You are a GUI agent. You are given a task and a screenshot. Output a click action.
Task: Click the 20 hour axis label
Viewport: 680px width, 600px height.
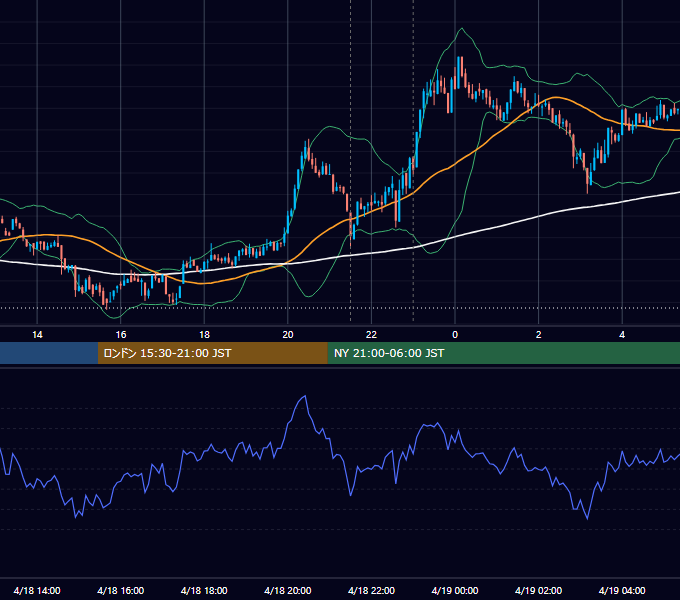(x=288, y=335)
